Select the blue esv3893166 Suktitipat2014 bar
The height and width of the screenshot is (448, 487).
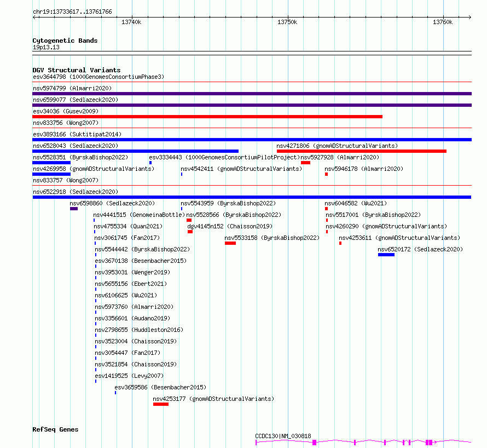(x=252, y=140)
